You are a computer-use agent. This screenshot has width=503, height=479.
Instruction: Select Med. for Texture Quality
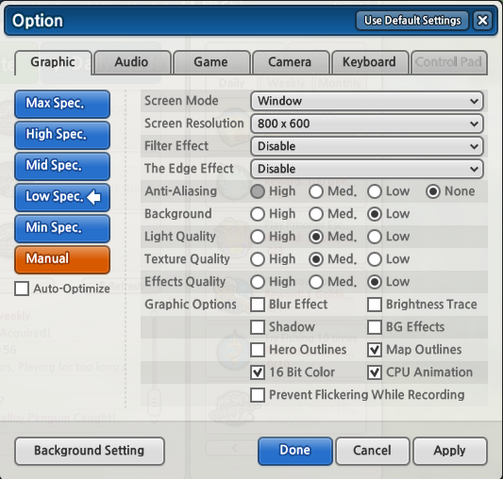coord(316,259)
